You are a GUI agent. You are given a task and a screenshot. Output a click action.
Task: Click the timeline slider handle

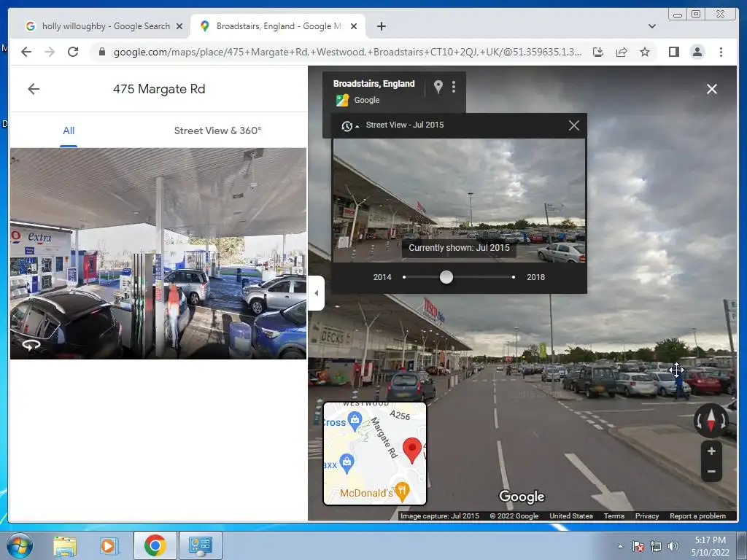[x=446, y=276]
